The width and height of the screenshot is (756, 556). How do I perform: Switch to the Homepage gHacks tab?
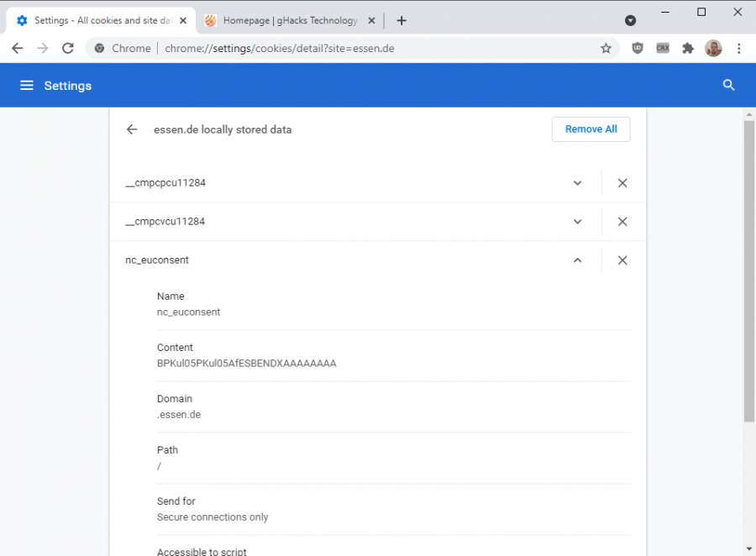point(289,20)
